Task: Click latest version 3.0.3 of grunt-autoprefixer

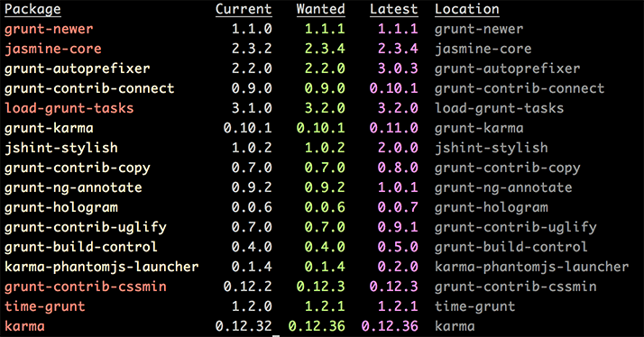Action: tap(398, 68)
